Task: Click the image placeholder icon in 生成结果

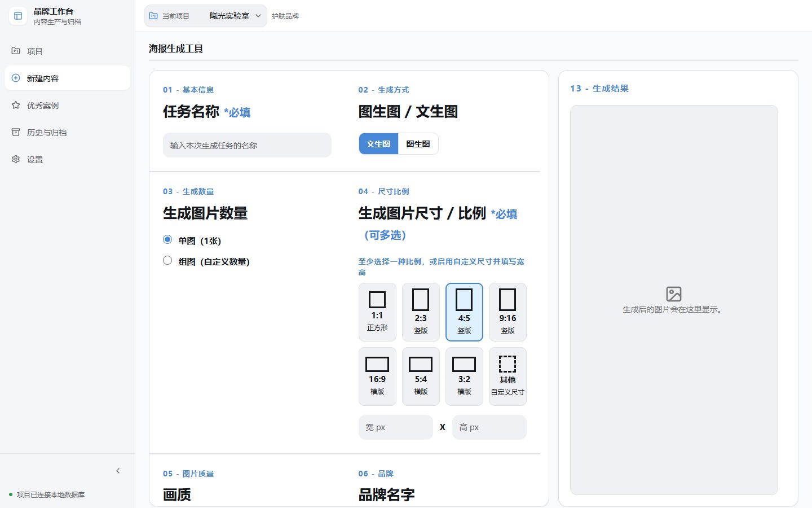Action: (674, 294)
